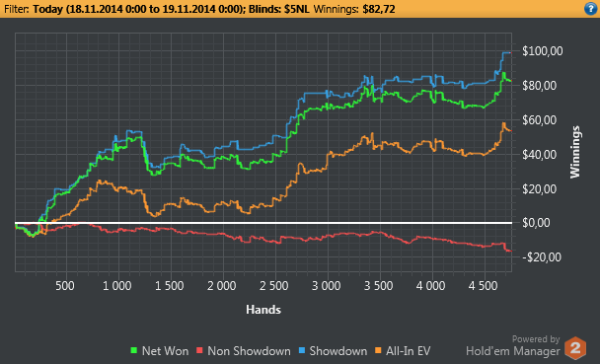This screenshot has width=600, height=364.
Task: Click the Powered by Hold'em Manager text
Action: (x=513, y=345)
